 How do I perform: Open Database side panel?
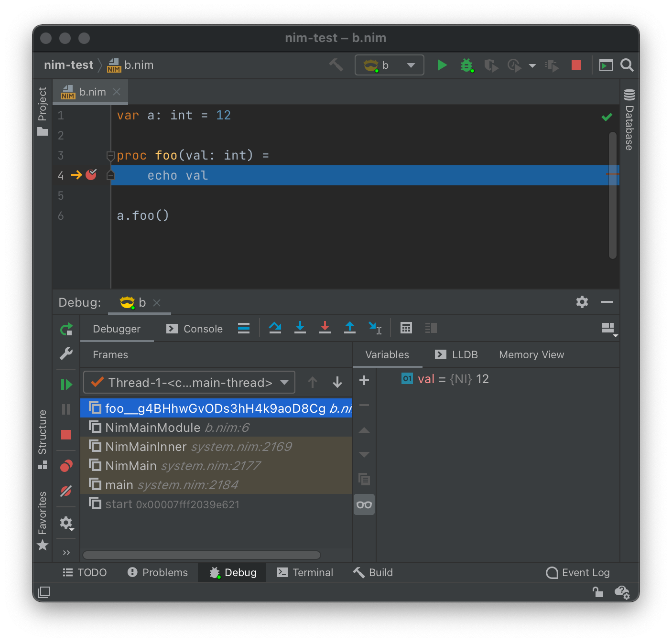[629, 119]
